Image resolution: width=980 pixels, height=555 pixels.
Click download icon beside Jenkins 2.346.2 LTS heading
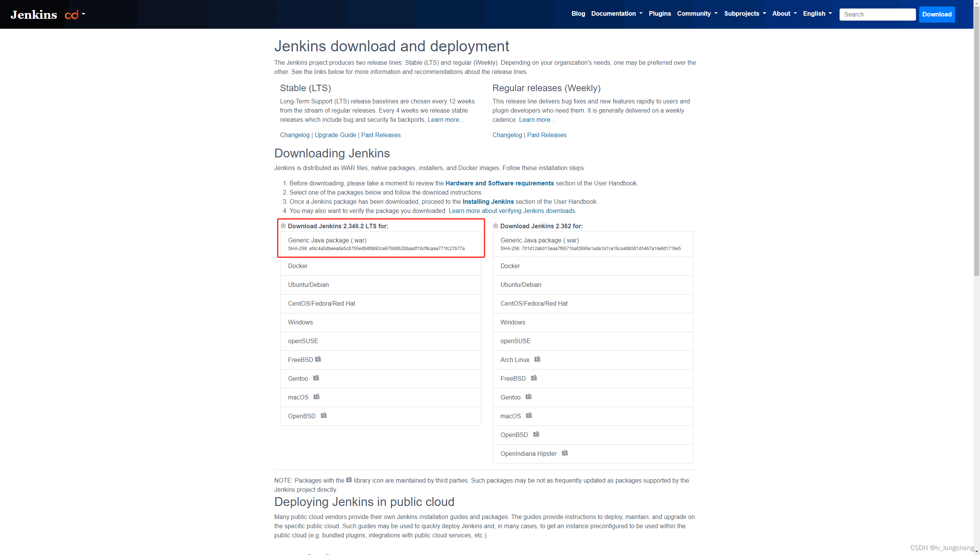click(x=283, y=226)
